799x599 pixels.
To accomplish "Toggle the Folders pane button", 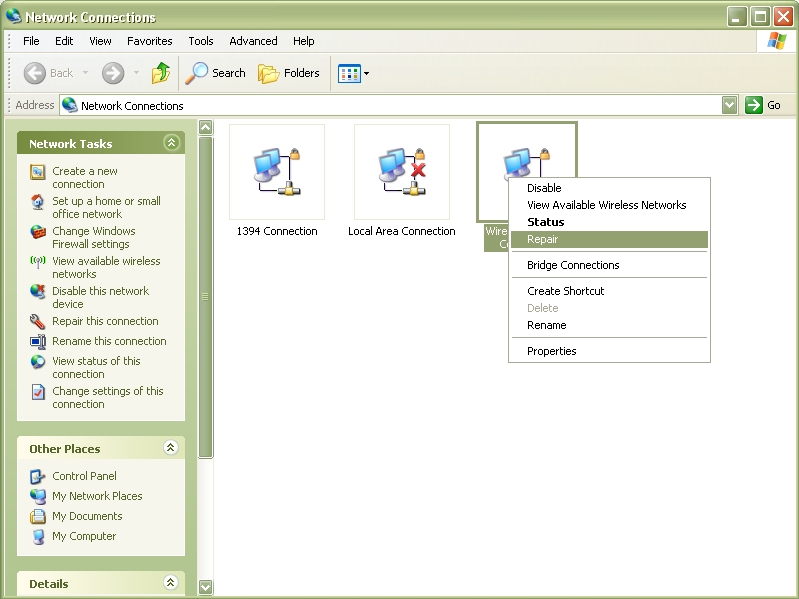I will tap(289, 73).
